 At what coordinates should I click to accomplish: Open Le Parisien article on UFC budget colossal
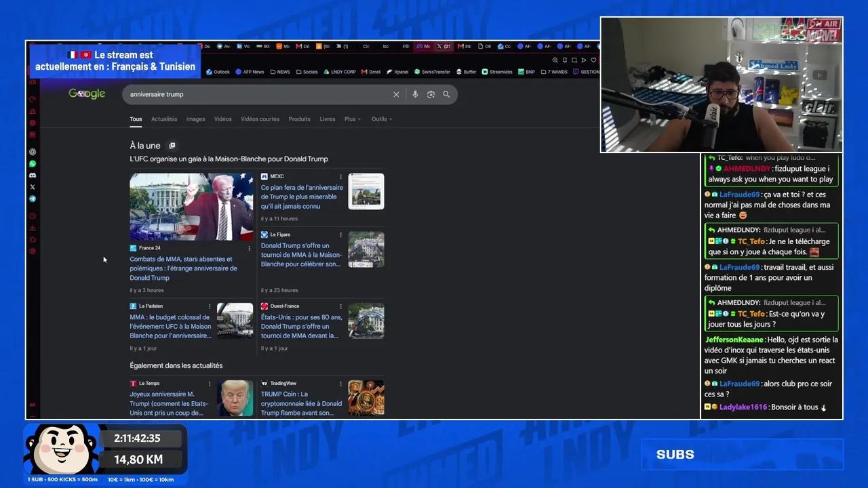(x=171, y=327)
